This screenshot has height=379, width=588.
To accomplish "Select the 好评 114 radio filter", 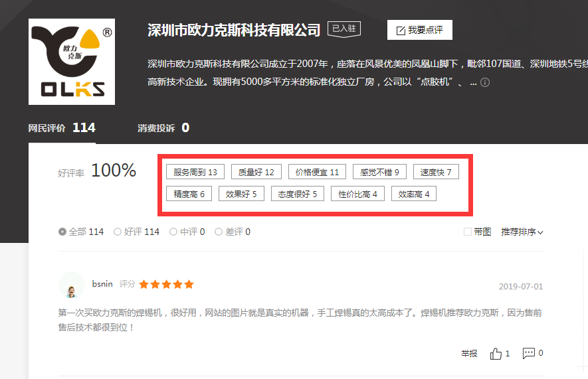I will (x=118, y=232).
